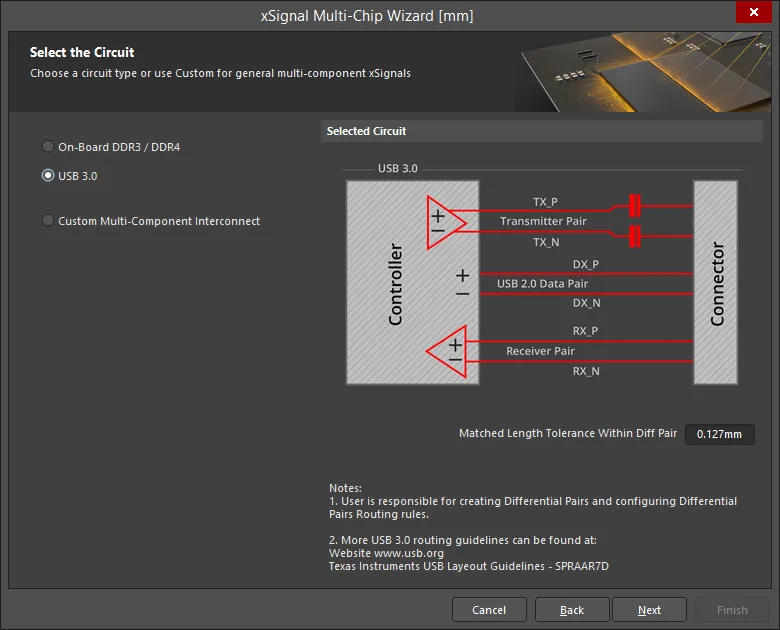Click the TX_N series capacitor symbol
780x630 pixels.
635,236
